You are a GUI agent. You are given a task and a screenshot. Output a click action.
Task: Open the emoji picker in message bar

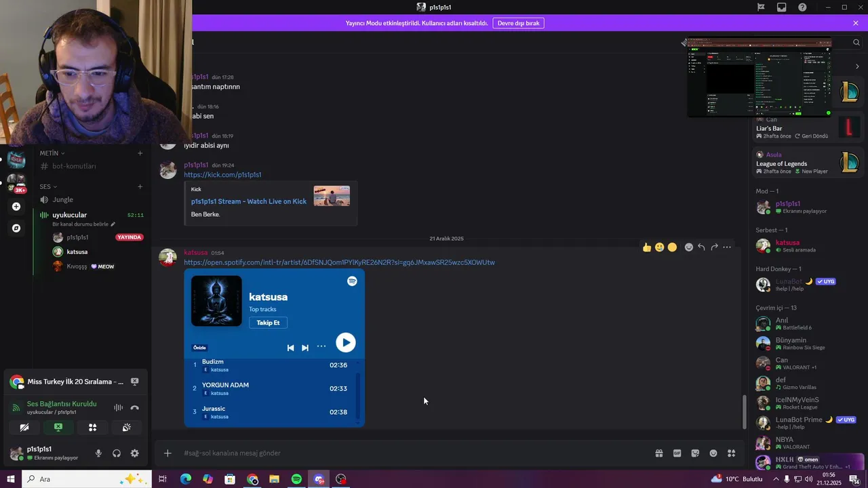713,453
